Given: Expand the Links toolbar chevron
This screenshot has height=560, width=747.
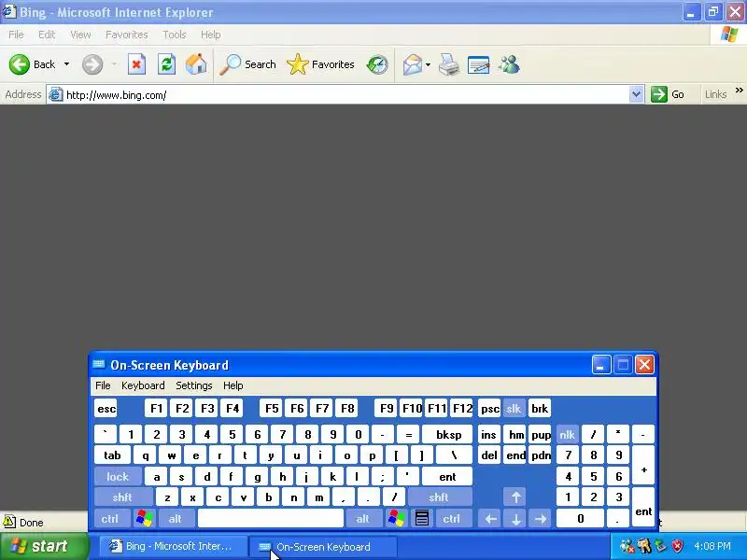Looking at the screenshot, I should [739, 91].
